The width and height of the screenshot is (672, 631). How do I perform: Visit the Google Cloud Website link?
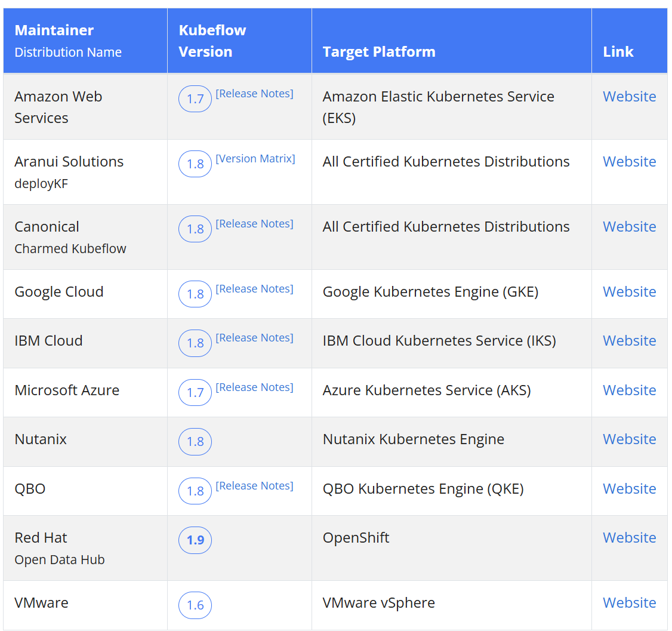(x=629, y=292)
